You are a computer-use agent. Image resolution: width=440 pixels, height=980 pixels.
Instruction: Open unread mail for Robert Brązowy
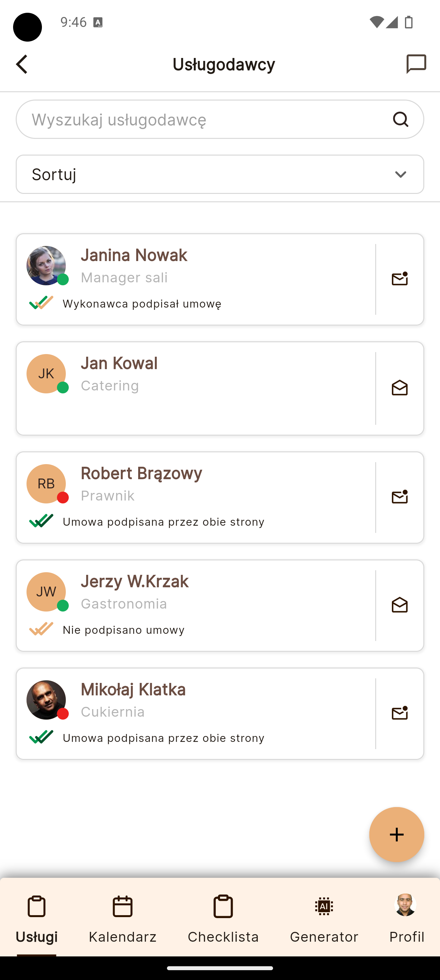point(399,497)
